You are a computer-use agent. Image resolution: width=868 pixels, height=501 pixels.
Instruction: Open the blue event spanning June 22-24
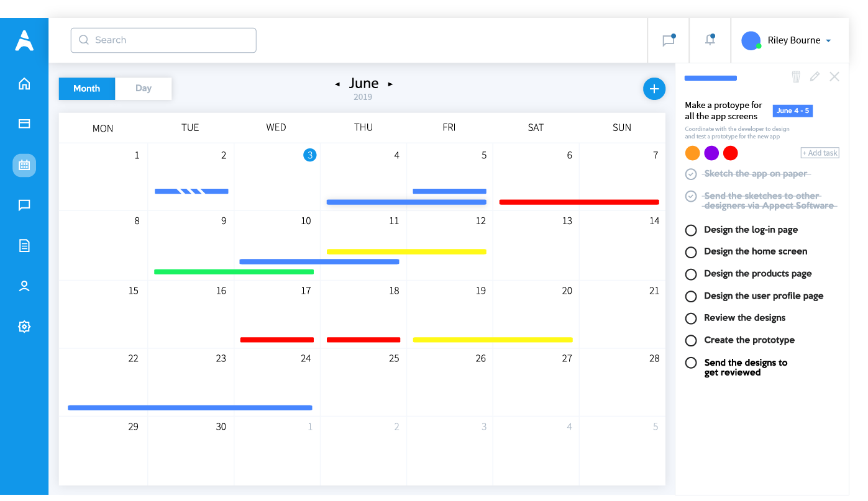pos(190,408)
